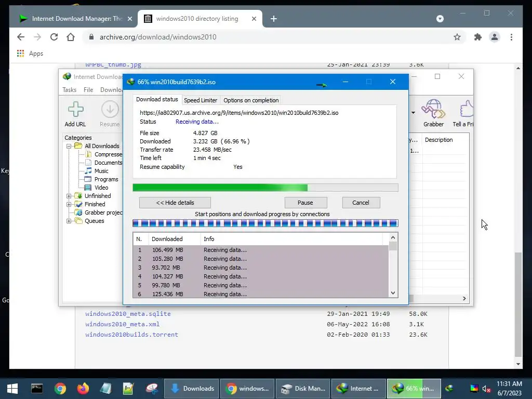Click the Tell a Friend thumbs-up icon

click(x=467, y=109)
